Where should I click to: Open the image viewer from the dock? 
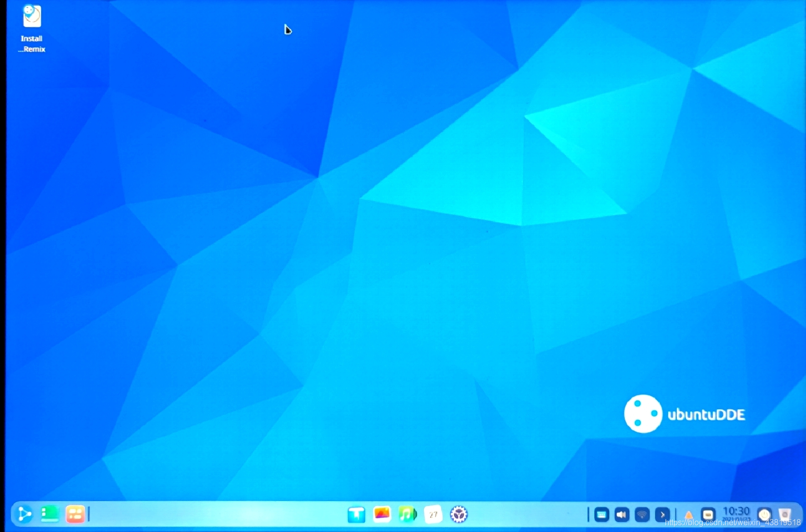tap(382, 514)
